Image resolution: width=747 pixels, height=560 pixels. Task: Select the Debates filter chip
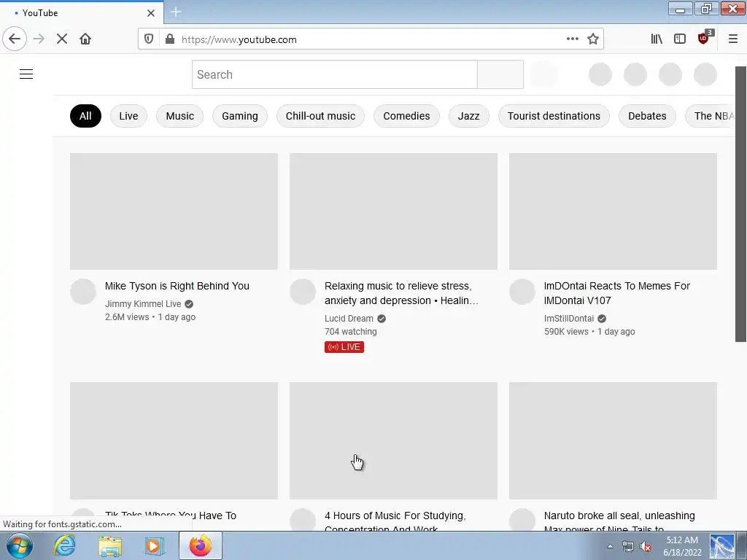point(647,116)
